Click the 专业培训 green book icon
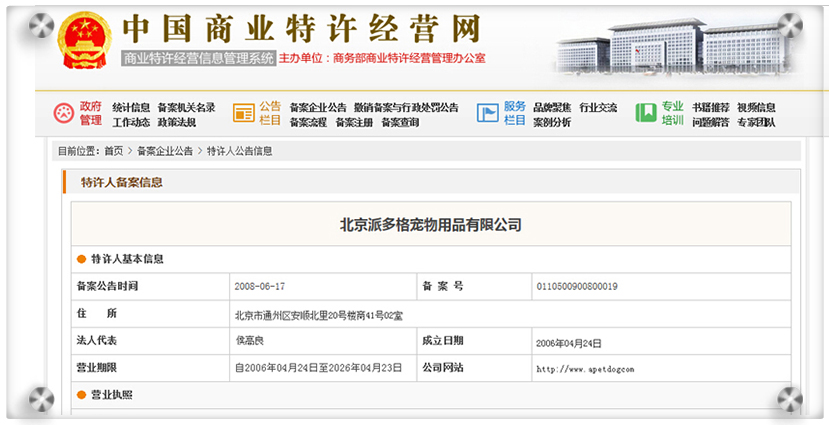The image size is (829, 425). [x=646, y=114]
